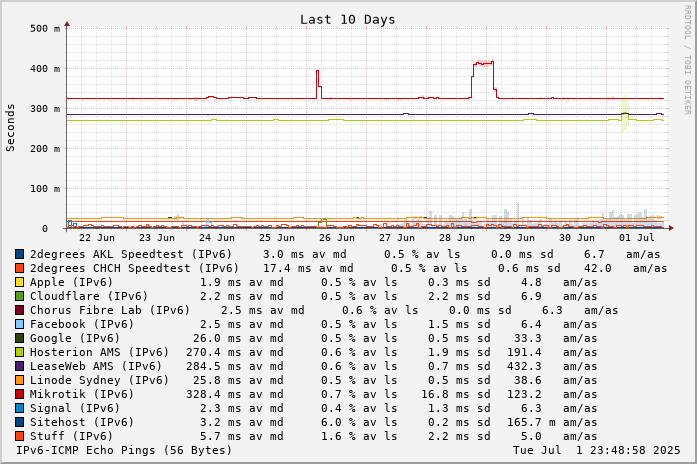Click the "LeaseWeb AMS (IPv6)" legend name
Viewport: 697px width, 464px height.
point(96,366)
